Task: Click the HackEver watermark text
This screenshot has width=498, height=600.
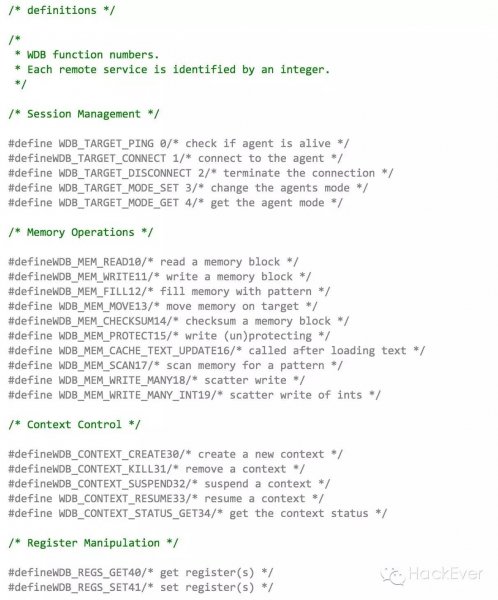Action: tap(446, 574)
